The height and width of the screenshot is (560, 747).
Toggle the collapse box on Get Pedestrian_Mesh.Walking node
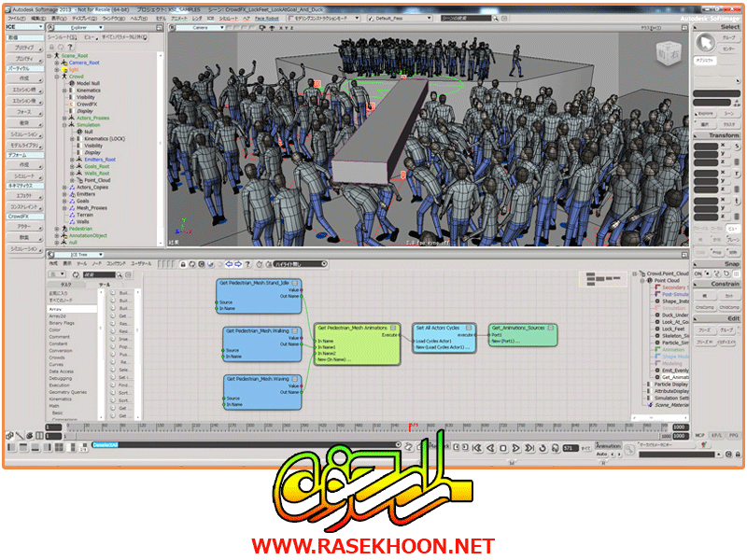point(295,330)
